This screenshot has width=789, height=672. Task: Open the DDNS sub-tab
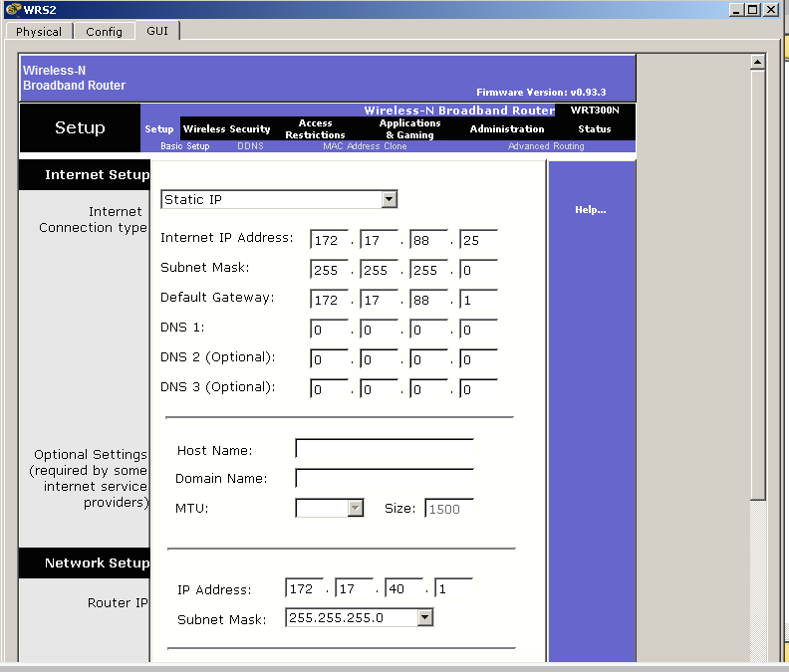pos(250,146)
